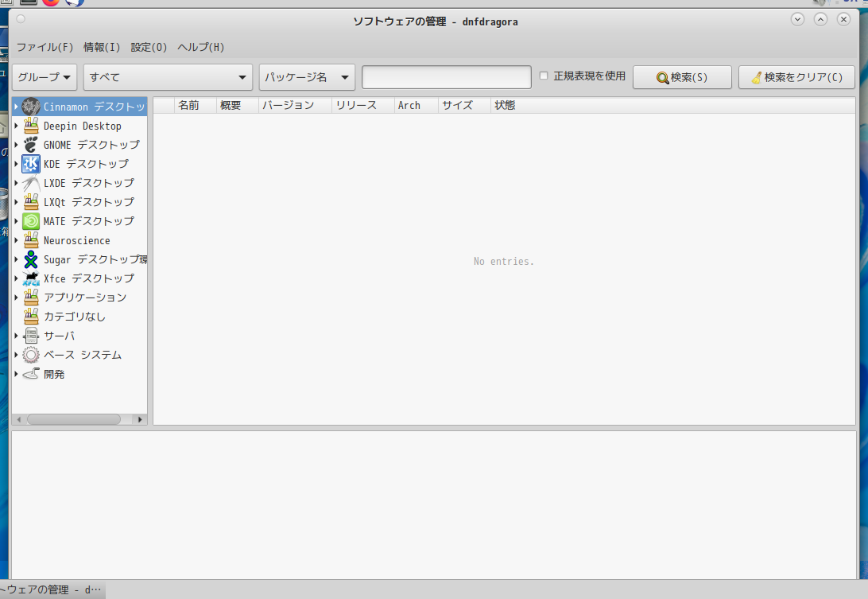Click the Xfce mouse icon
This screenshot has width=868, height=599.
pos(31,278)
